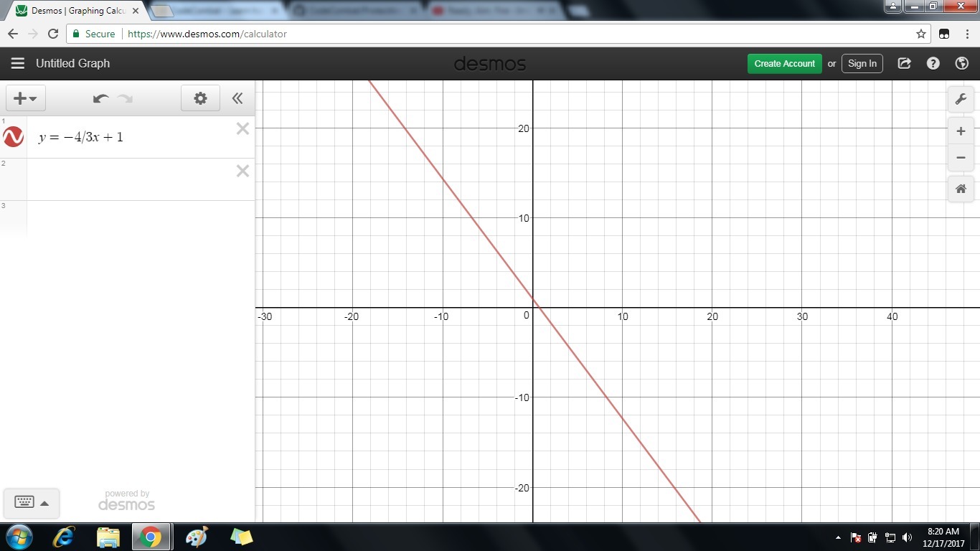Open the volume control in tray
980x551 pixels.
point(908,537)
